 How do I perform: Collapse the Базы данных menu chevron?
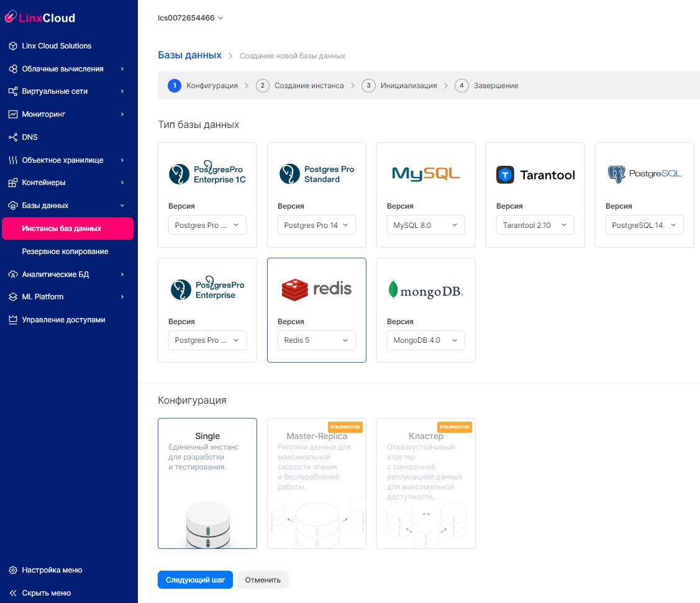[x=122, y=206]
